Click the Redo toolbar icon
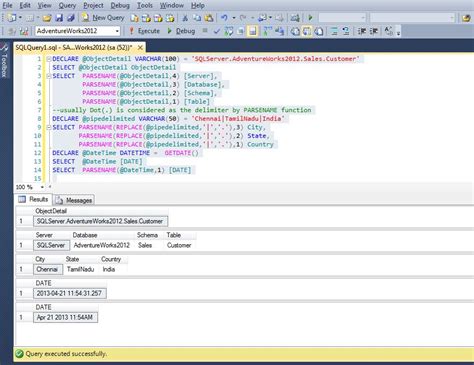Image resolution: width=474 pixels, height=365 pixels. pyautogui.click(x=243, y=18)
